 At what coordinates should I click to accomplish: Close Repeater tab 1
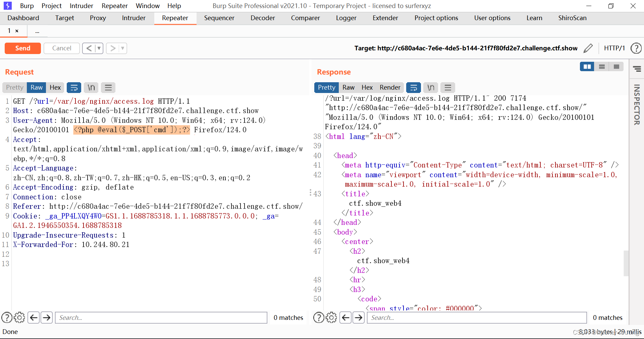click(17, 31)
